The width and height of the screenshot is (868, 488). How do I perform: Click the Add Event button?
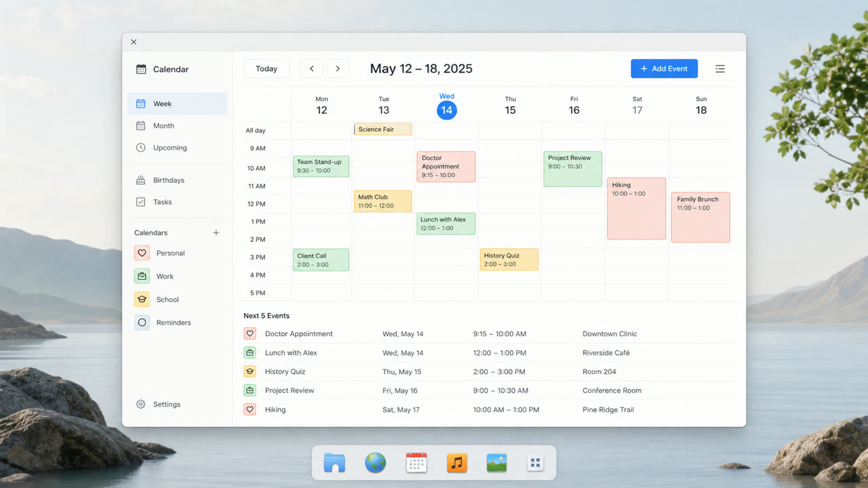pyautogui.click(x=664, y=68)
